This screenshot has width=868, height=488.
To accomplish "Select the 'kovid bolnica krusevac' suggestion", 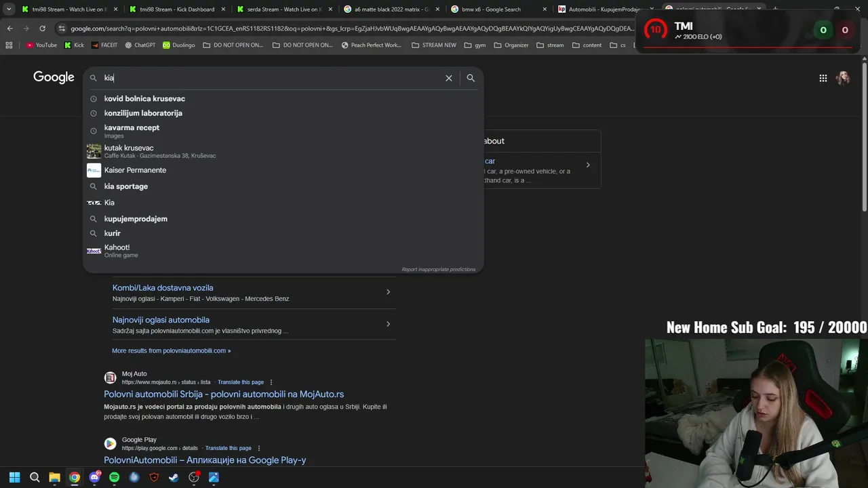I will [x=283, y=99].
